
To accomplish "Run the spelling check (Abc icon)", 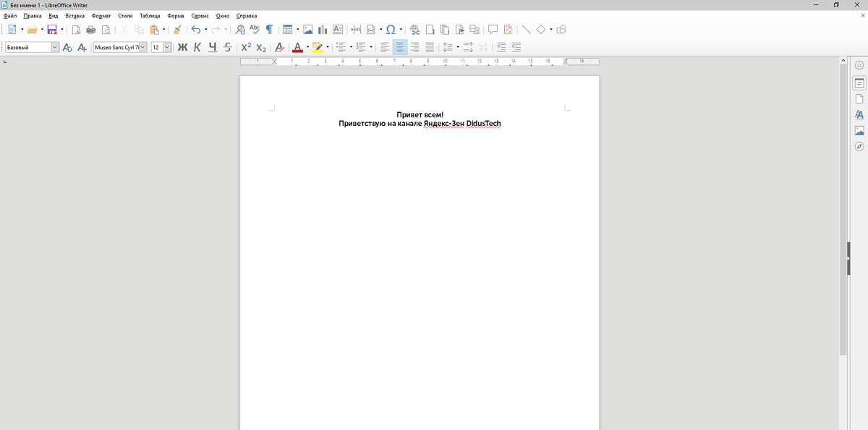I will 255,30.
